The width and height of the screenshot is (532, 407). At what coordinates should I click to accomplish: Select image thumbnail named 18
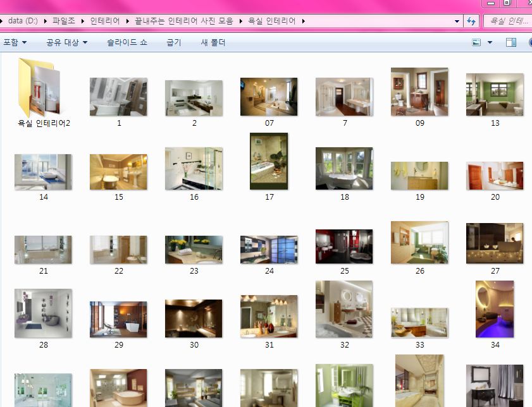click(x=344, y=169)
